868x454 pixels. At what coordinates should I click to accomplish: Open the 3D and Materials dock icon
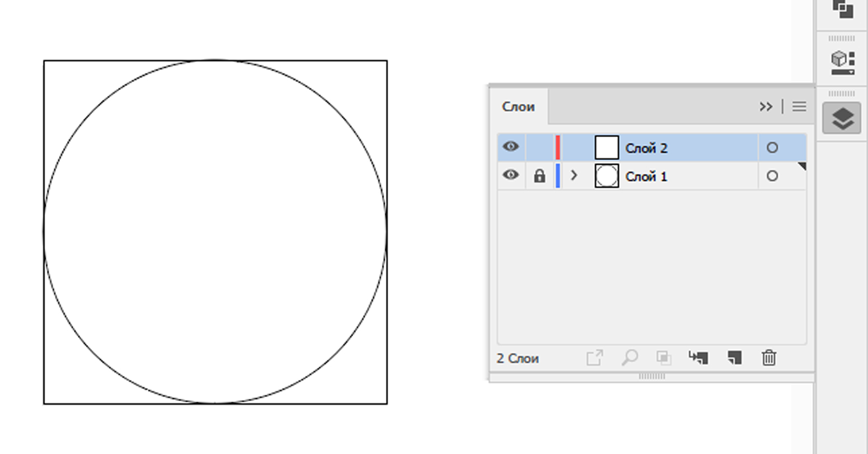(842, 62)
